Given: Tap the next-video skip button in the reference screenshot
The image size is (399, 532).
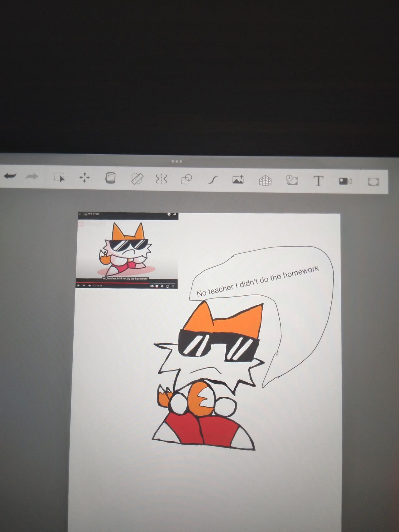Looking at the screenshot, I should [x=84, y=285].
